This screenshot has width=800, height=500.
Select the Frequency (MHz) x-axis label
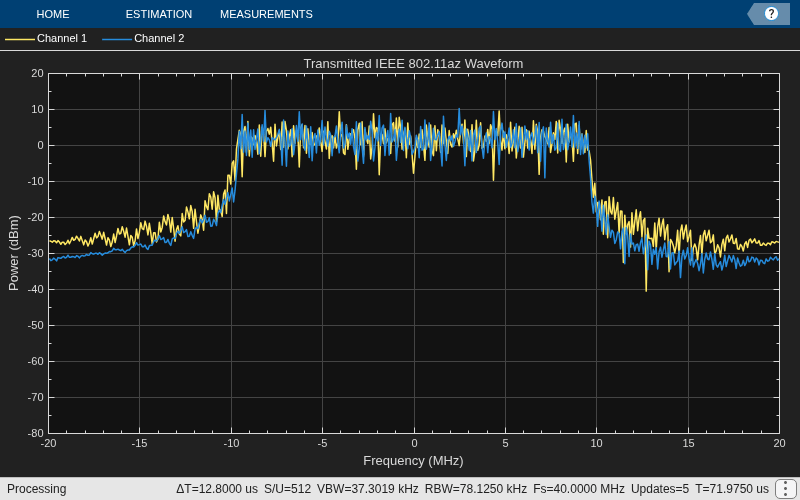pos(413,461)
